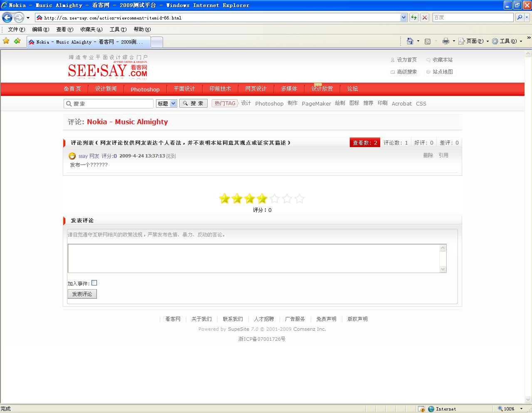The width and height of the screenshot is (532, 413).
Task: Click comment box scroll down arrow
Action: (443, 269)
